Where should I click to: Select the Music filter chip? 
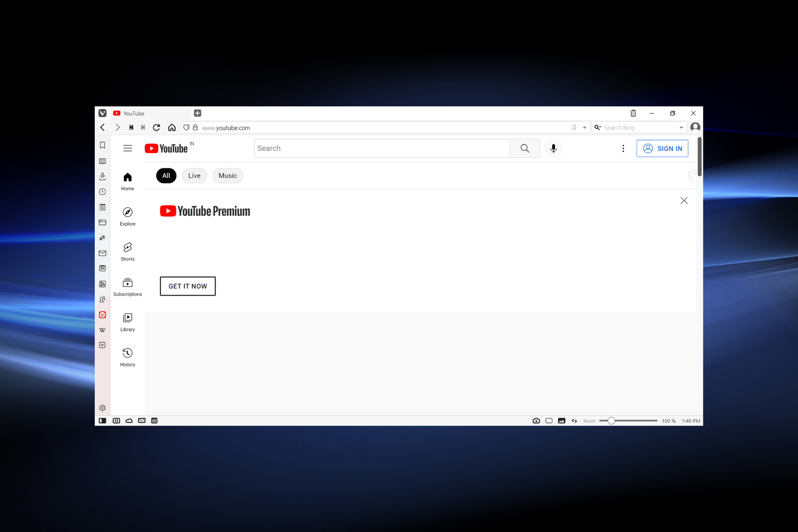pos(228,176)
